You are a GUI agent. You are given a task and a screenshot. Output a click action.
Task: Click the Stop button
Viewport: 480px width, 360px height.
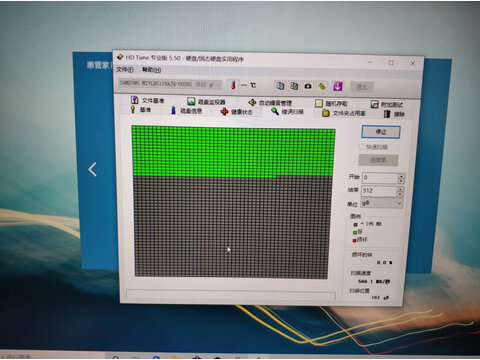point(381,132)
